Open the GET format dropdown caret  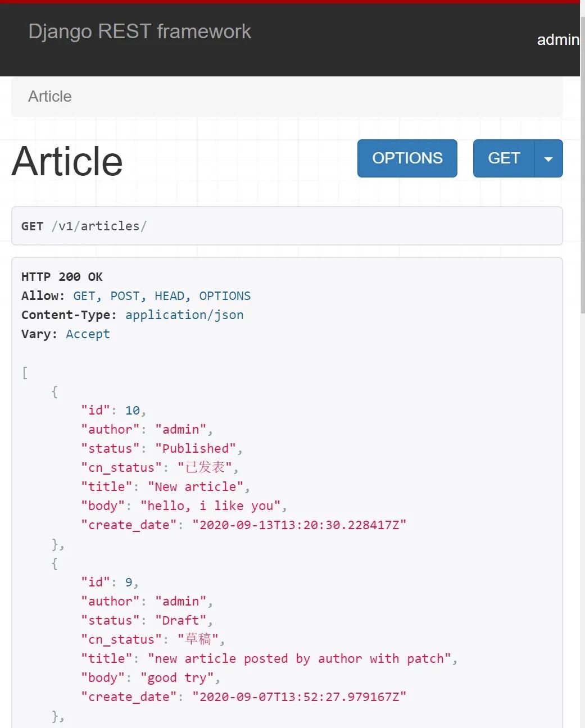coord(548,158)
